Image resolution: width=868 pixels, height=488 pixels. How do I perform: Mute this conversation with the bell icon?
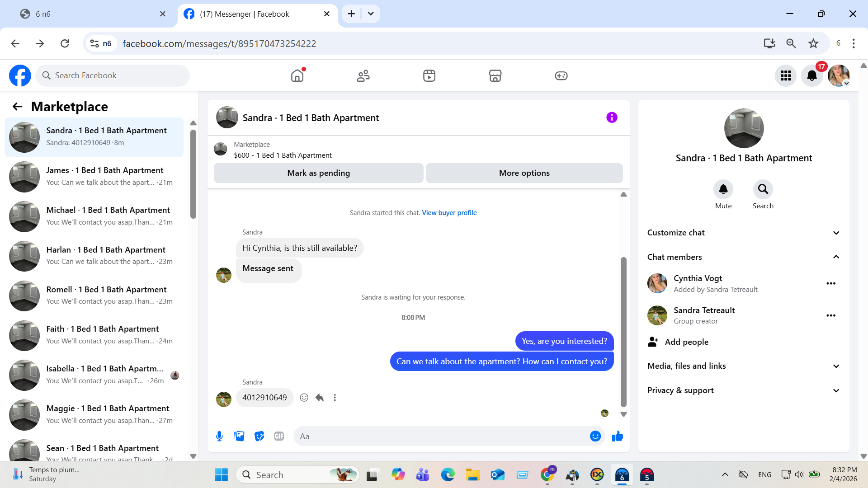click(x=723, y=189)
